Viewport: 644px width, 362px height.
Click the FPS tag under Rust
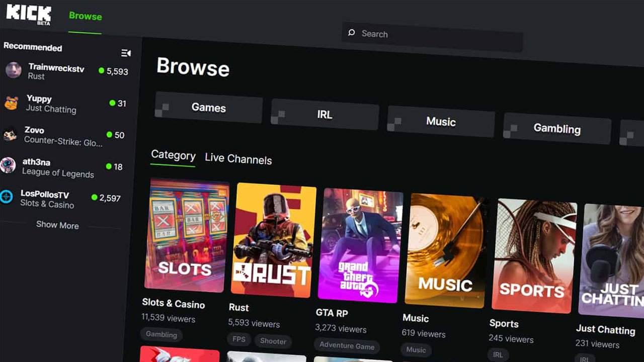click(x=239, y=339)
